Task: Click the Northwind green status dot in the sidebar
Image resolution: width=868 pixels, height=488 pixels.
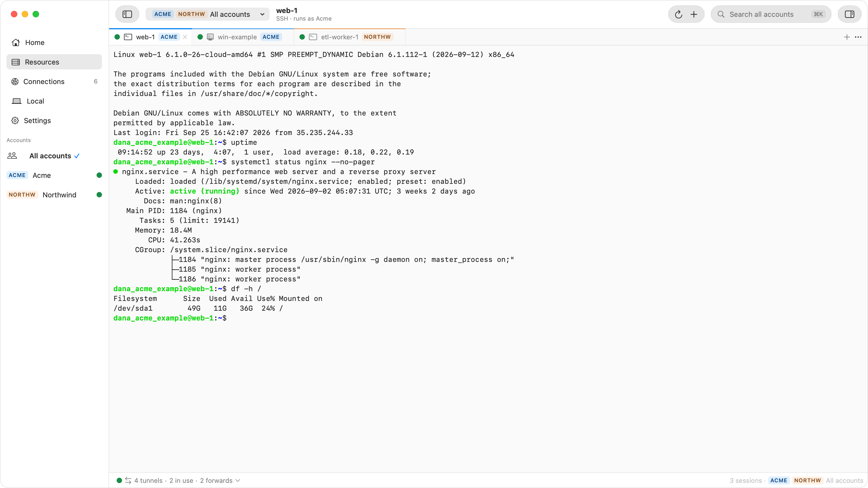Action: tap(99, 195)
